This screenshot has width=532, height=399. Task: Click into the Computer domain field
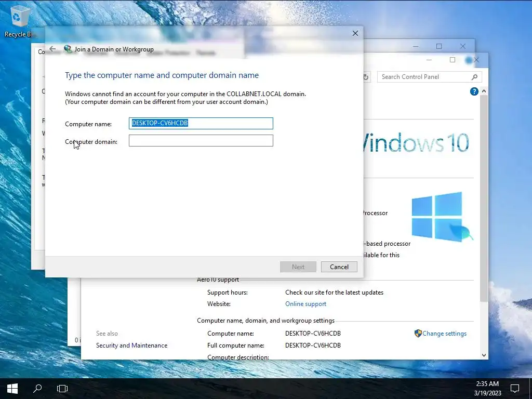(x=201, y=141)
